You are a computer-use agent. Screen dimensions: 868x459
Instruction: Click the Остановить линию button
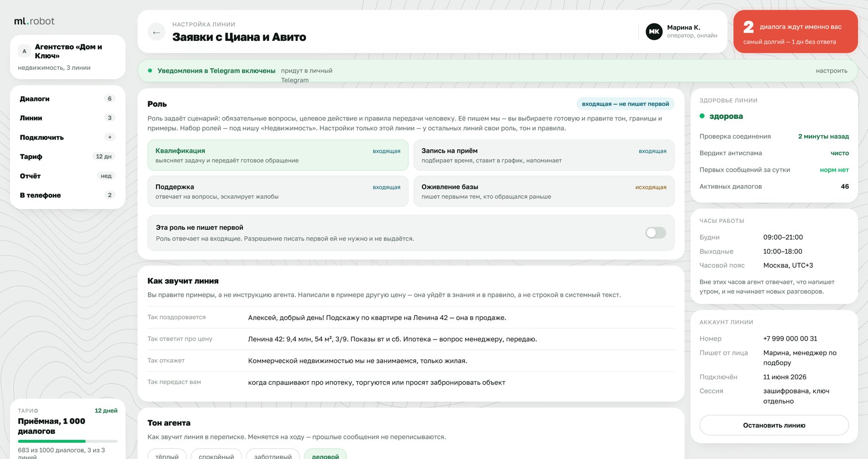[x=774, y=425]
